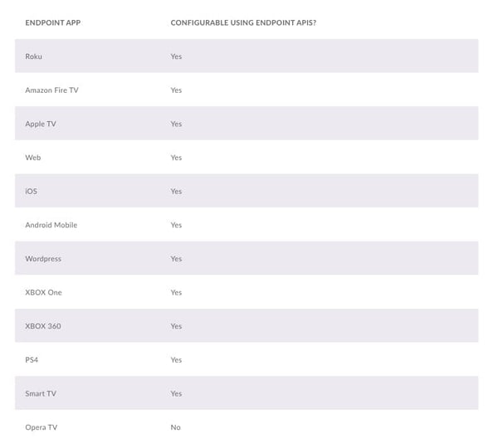This screenshot has width=498, height=448.
Task: Select the Yes value for Wordpress
Action: click(x=176, y=259)
